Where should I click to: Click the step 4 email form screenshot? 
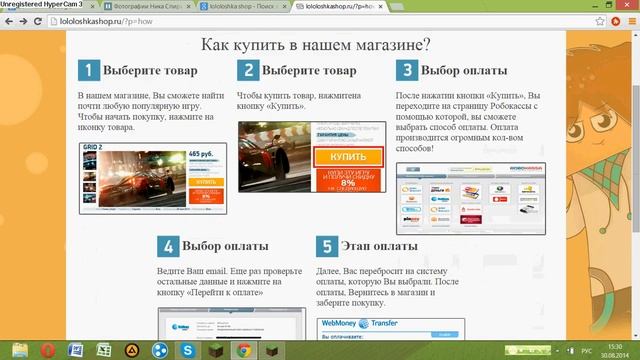231,324
